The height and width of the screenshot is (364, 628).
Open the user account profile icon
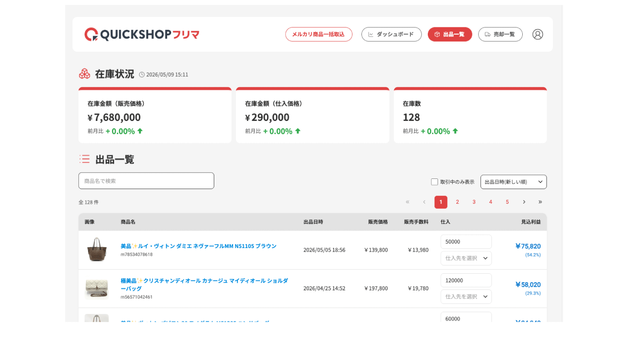pos(537,34)
